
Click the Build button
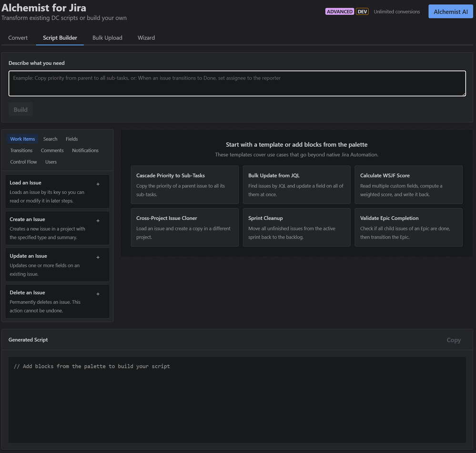tap(20, 109)
